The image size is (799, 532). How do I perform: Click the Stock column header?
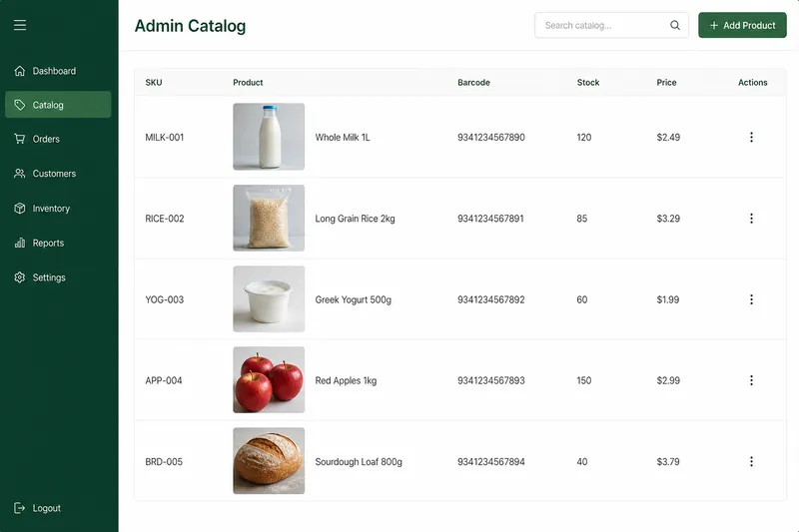tap(588, 83)
